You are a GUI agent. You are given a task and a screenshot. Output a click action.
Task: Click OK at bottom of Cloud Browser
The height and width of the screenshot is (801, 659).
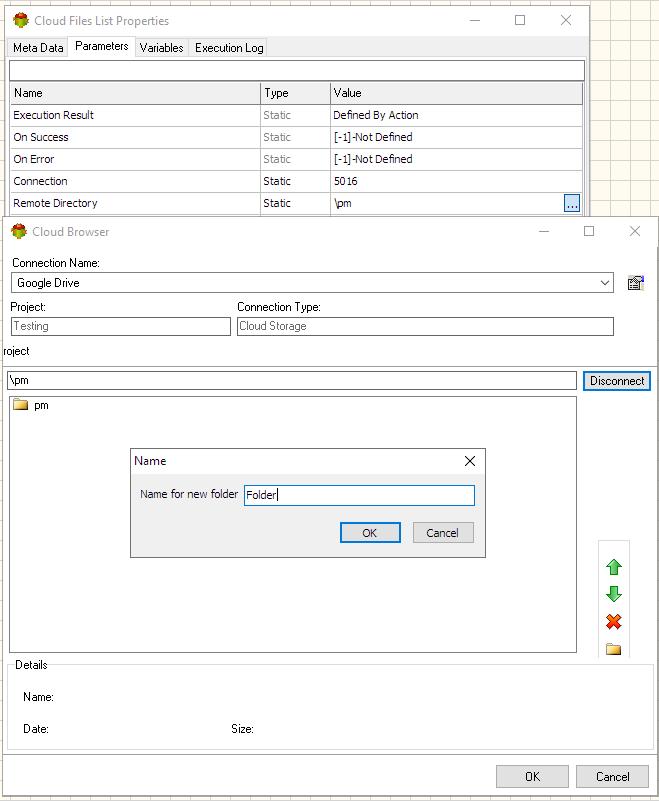point(532,776)
